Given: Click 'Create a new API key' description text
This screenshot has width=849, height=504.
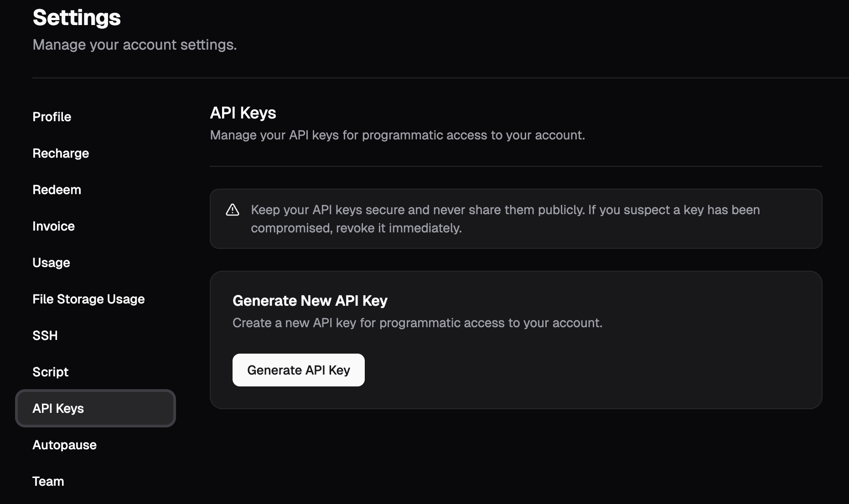Looking at the screenshot, I should [417, 323].
